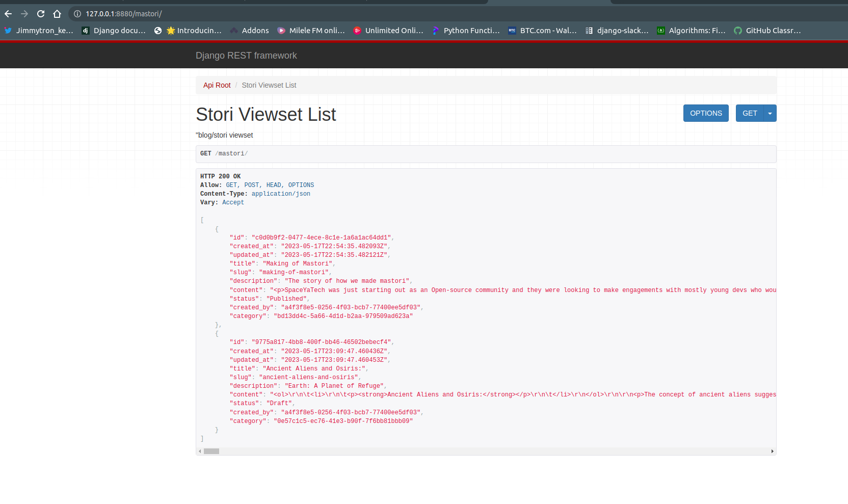The width and height of the screenshot is (848, 504).
Task: Go to the browser home page
Action: tap(57, 14)
